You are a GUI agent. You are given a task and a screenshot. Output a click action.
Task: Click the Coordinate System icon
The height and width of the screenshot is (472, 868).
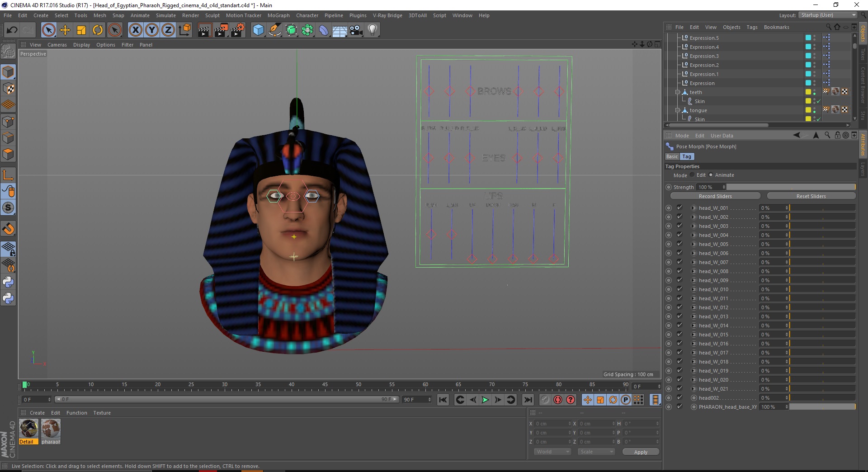pyautogui.click(x=185, y=30)
